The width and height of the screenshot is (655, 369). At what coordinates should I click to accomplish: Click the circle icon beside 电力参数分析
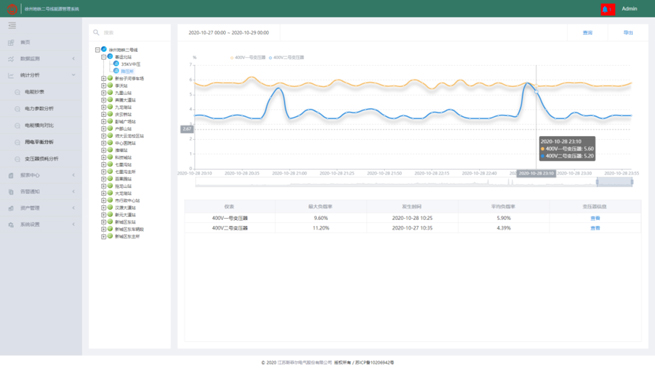(18, 109)
